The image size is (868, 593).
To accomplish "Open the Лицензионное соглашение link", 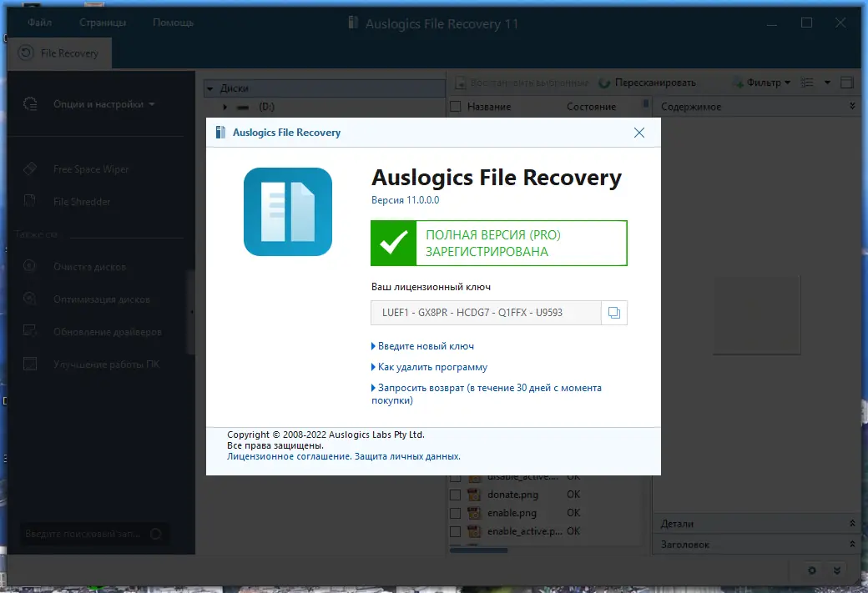I will point(289,456).
